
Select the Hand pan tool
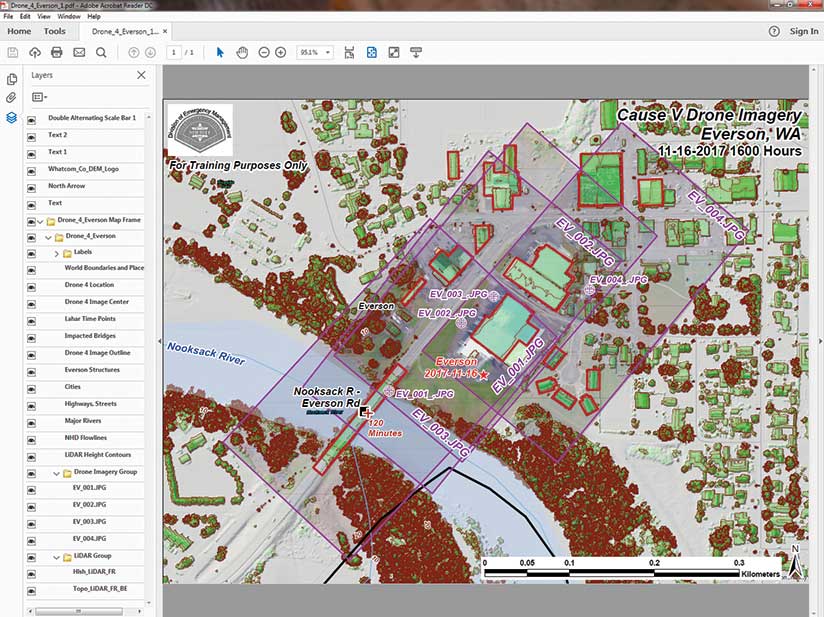pyautogui.click(x=242, y=53)
